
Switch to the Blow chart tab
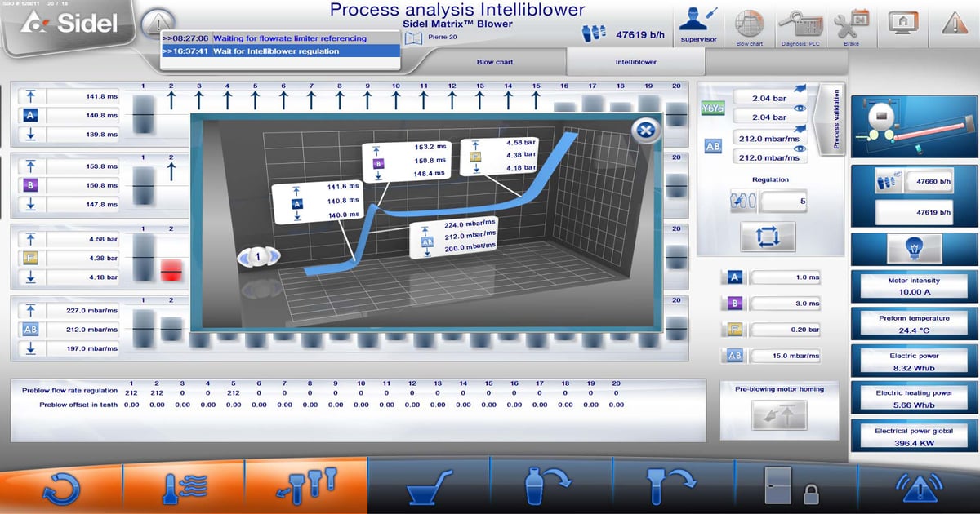click(496, 62)
